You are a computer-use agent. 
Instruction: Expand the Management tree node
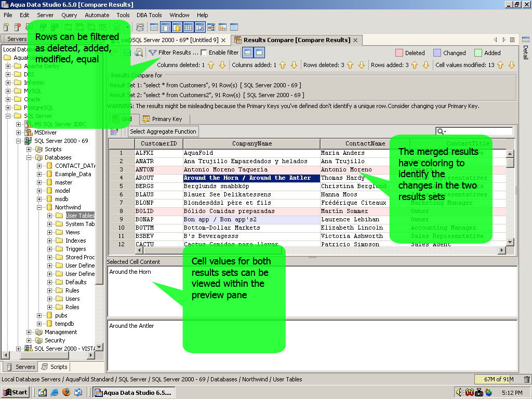[x=29, y=332]
